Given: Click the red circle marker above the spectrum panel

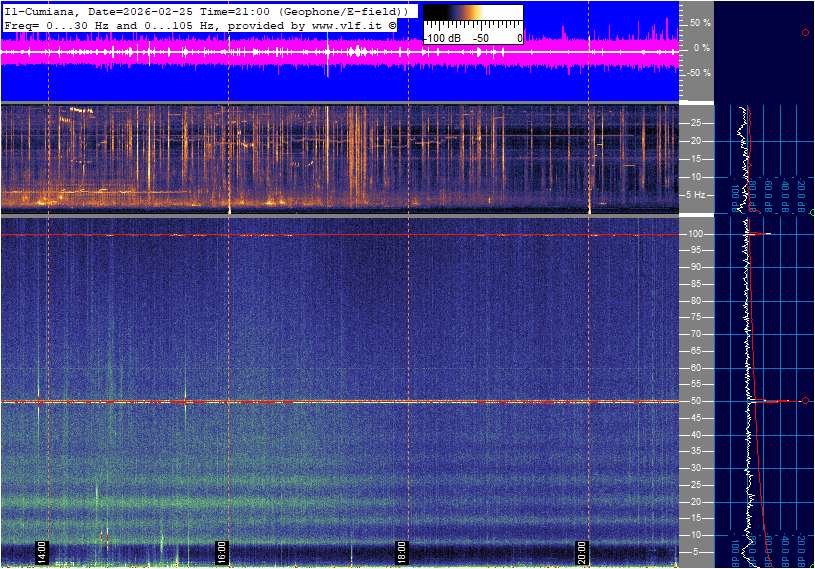Looking at the screenshot, I should pos(805,33).
